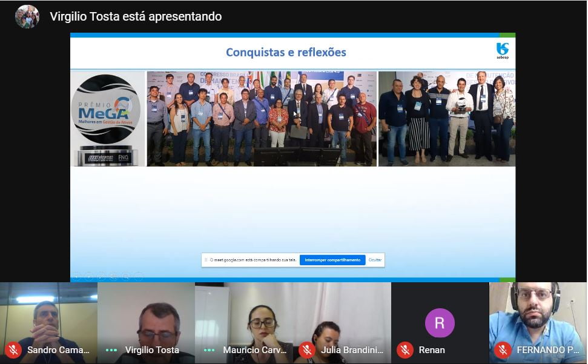This screenshot has height=364, width=588.
Task: Click the previous slide arrow in slideshow controls
Action: tap(76, 277)
